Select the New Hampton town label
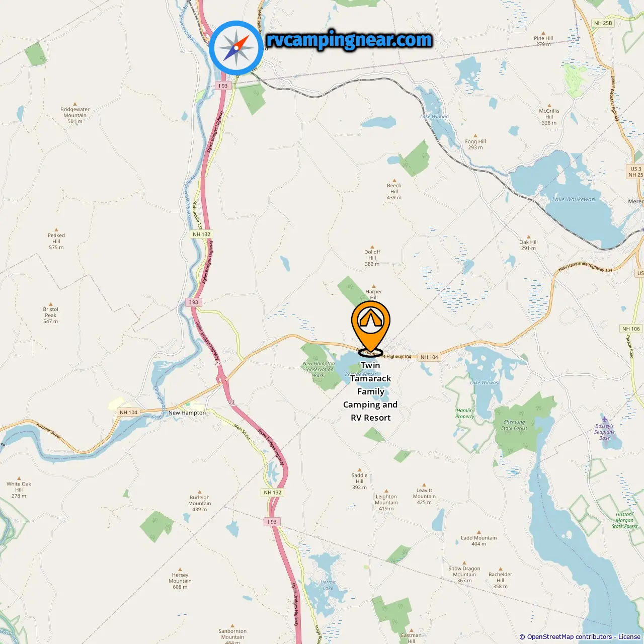The image size is (644, 644). tap(187, 413)
